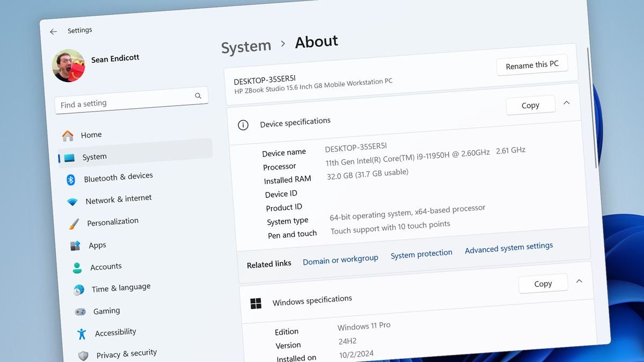Open Sean Endicott's profile picture
644x362 pixels.
(68, 65)
